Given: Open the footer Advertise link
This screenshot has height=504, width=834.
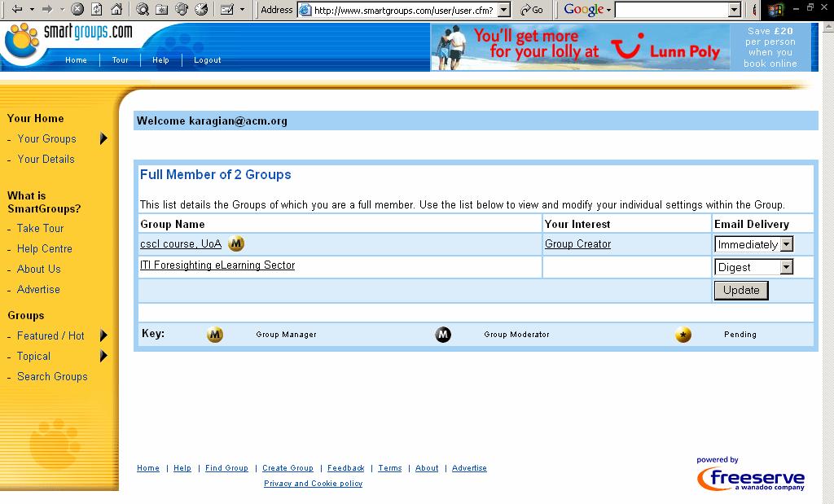Looking at the screenshot, I should [469, 468].
